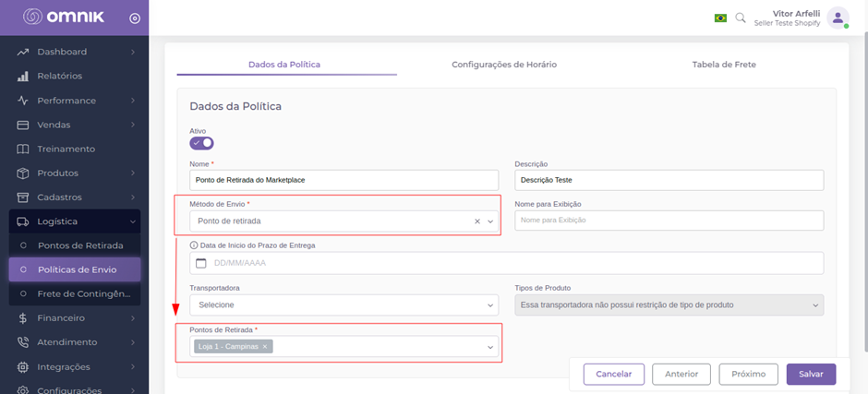Click the Configurações gear icon

[x=23, y=390]
